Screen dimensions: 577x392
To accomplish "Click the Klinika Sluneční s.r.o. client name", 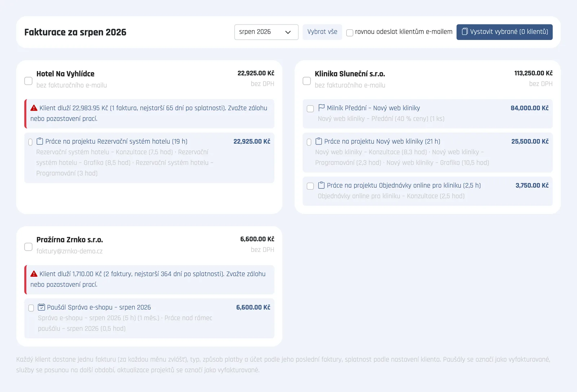I will 350,74.
